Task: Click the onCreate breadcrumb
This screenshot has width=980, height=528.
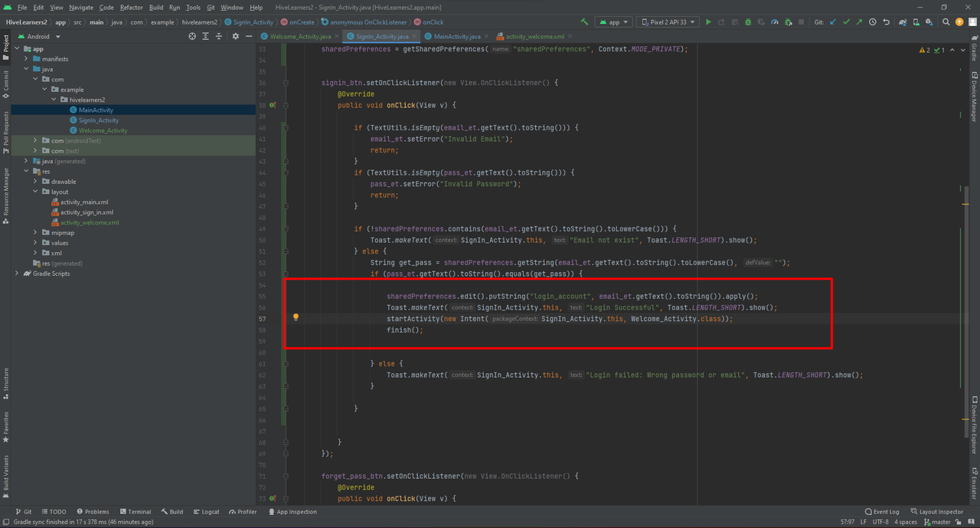Action: pos(298,22)
